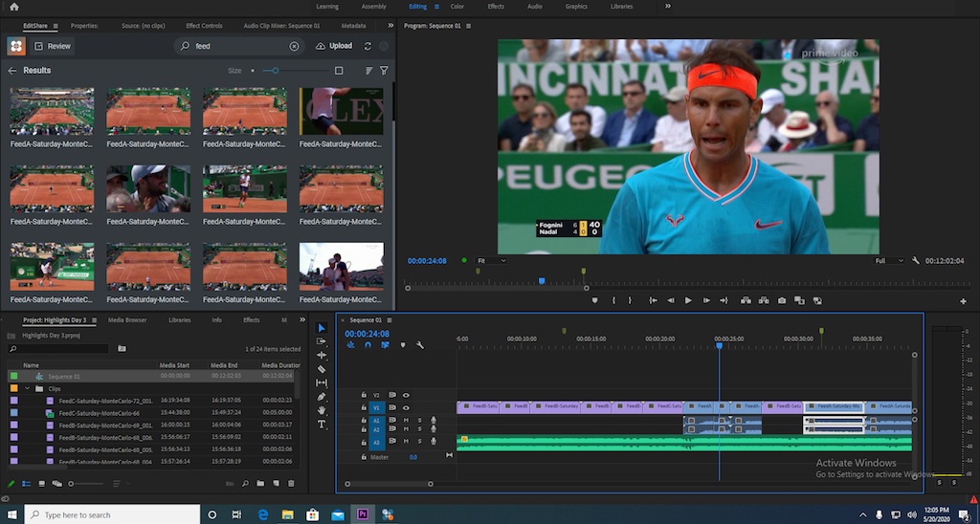
Task: Open the Effect Controls tab
Action: pyautogui.click(x=204, y=26)
